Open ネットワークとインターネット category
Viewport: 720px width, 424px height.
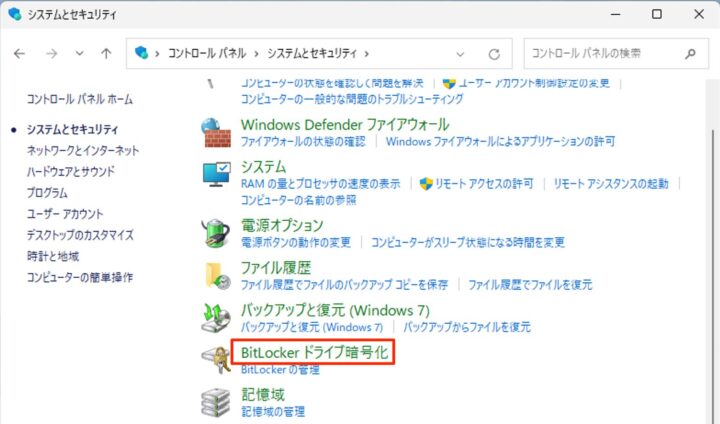click(83, 150)
